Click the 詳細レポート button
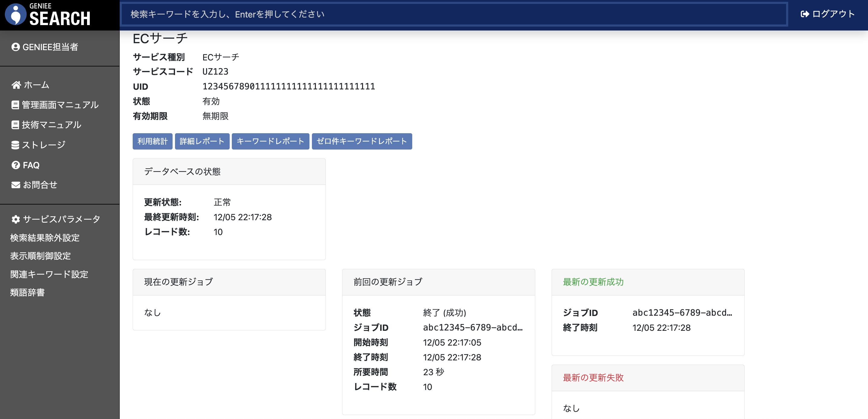The height and width of the screenshot is (419, 868). [x=202, y=141]
